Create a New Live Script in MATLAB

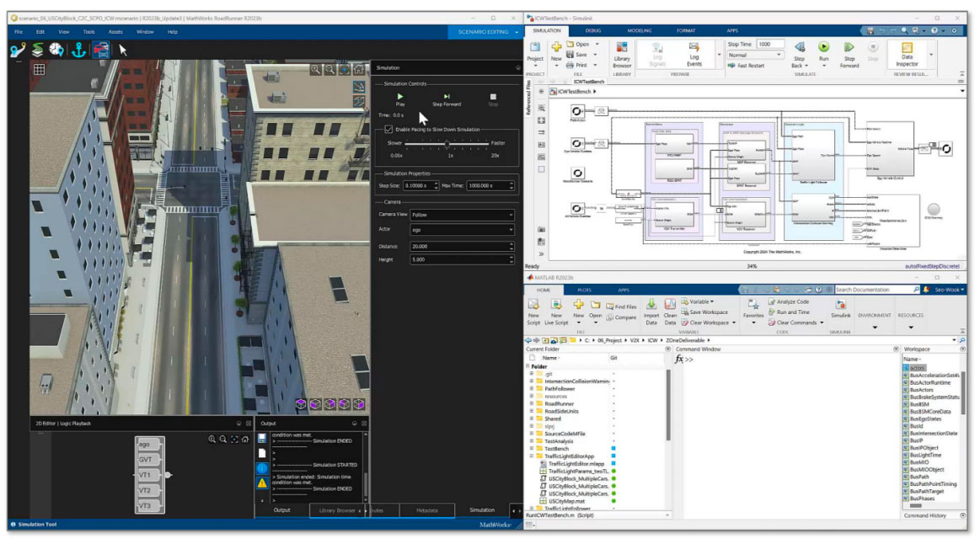(555, 312)
